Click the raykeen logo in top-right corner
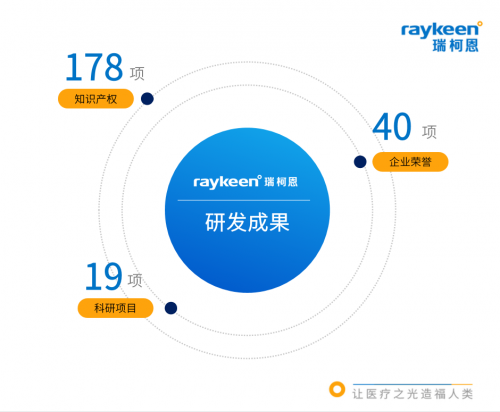 pyautogui.click(x=441, y=37)
